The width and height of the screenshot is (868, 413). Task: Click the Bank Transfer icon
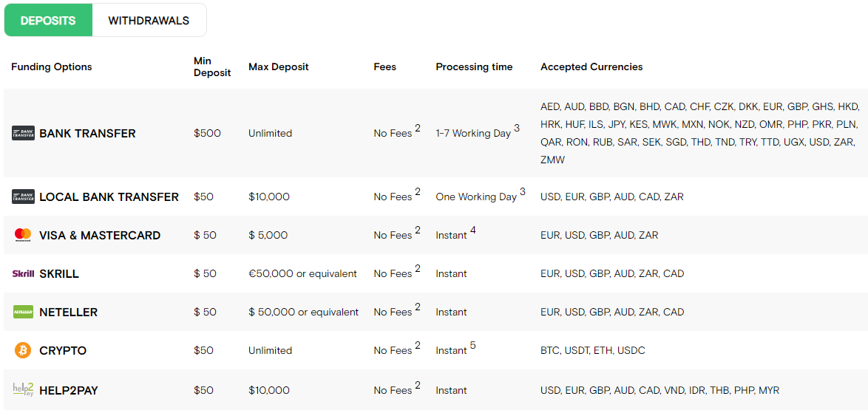23,134
